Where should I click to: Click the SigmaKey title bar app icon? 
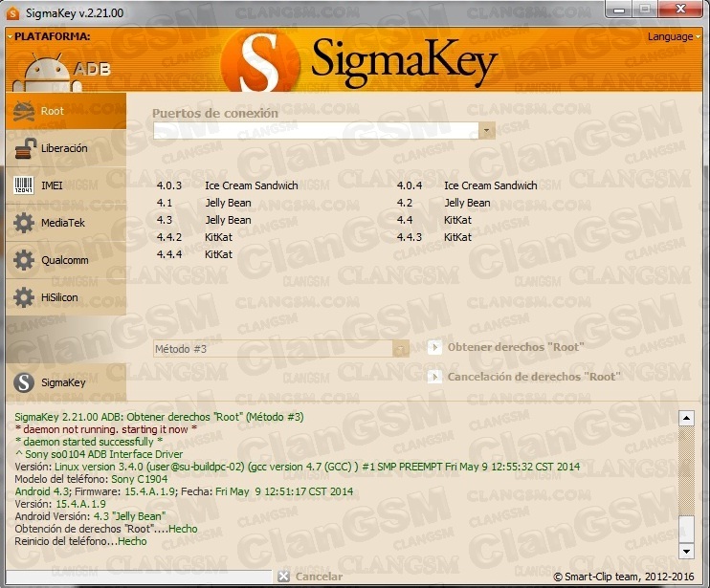coord(13,13)
